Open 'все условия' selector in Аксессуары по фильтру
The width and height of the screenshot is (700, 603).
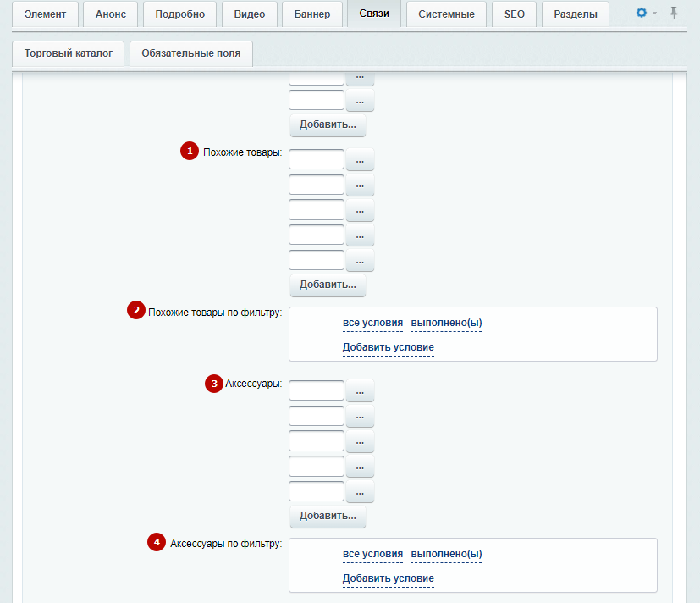tap(372, 555)
